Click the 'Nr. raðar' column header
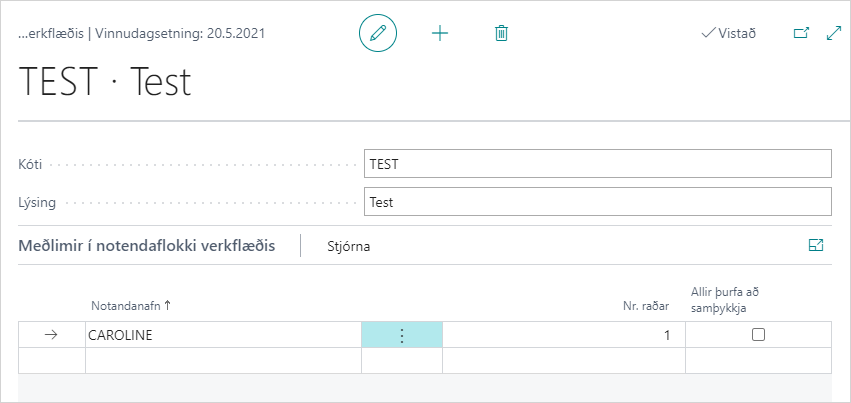This screenshot has height=403, width=851. click(x=646, y=305)
